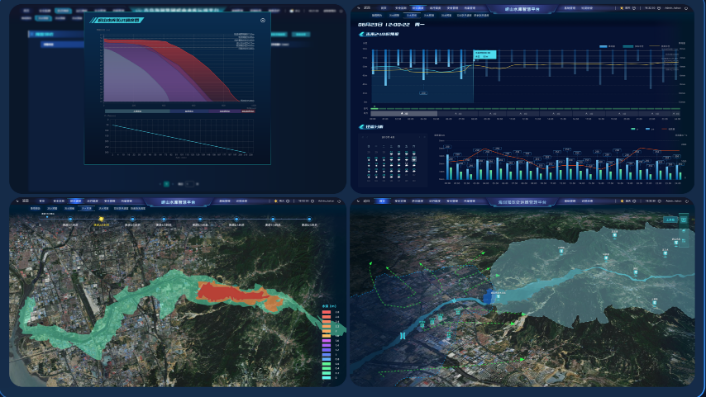
Task: Open the square panel icon beside the 3D map button
Action: 684,220
